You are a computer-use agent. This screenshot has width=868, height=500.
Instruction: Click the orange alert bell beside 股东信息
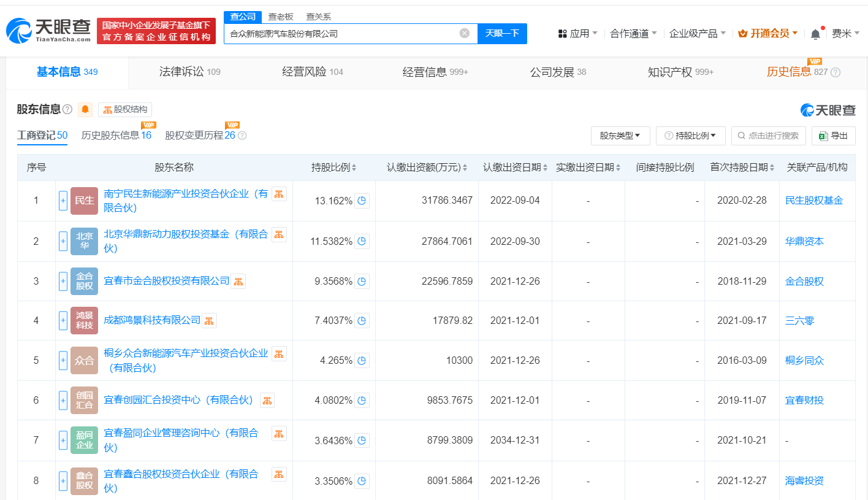pyautogui.click(x=85, y=109)
